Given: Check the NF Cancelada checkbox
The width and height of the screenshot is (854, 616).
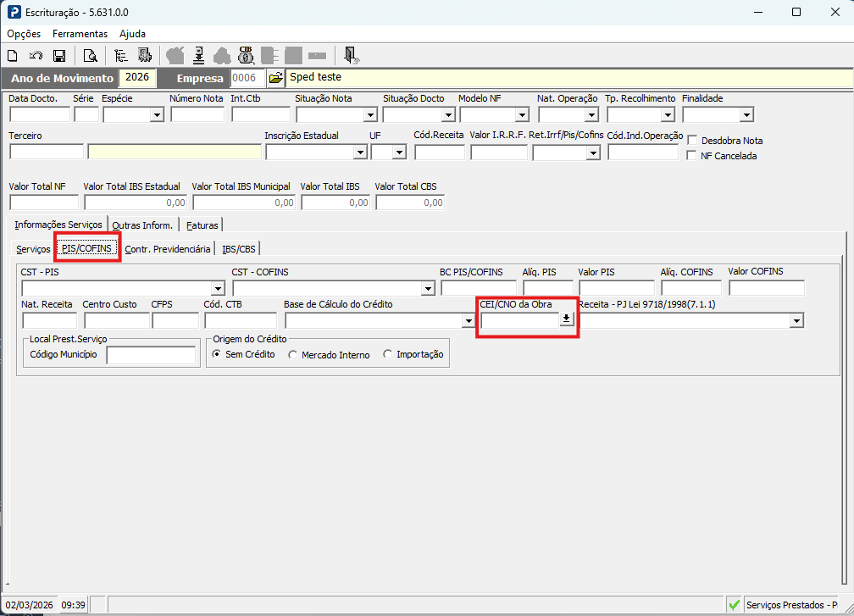Looking at the screenshot, I should (x=692, y=156).
